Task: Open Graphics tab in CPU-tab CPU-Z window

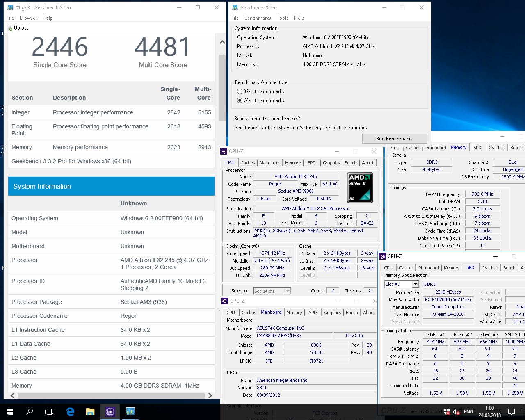Action: point(331,163)
